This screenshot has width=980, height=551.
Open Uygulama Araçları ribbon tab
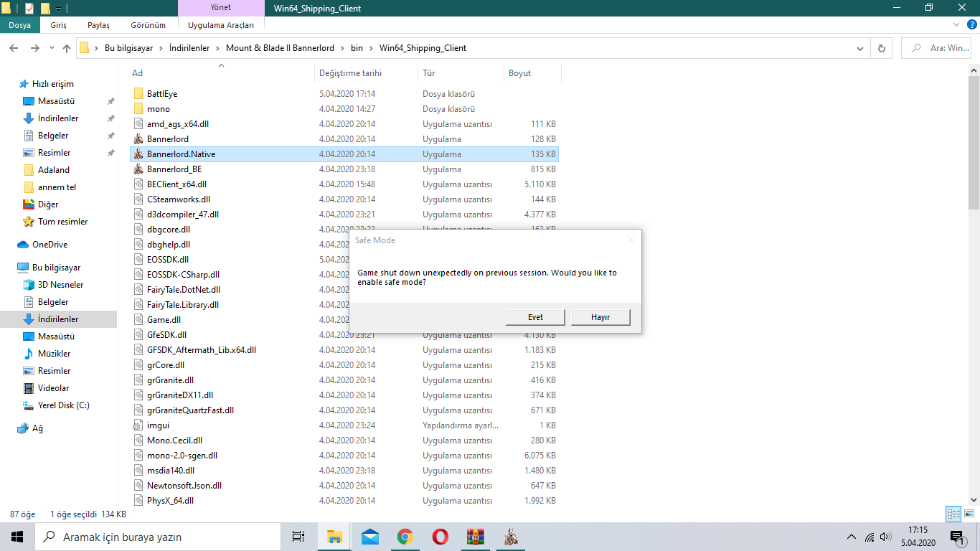coord(221,25)
